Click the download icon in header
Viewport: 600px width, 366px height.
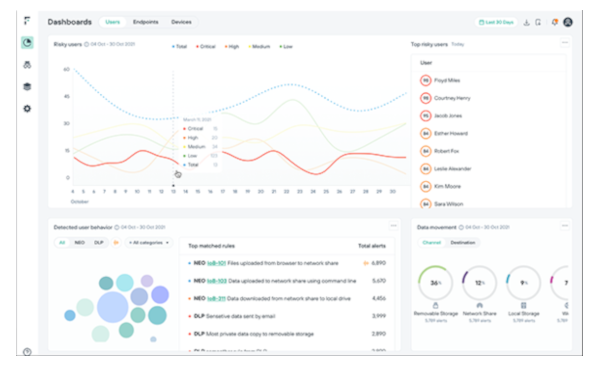click(x=527, y=23)
